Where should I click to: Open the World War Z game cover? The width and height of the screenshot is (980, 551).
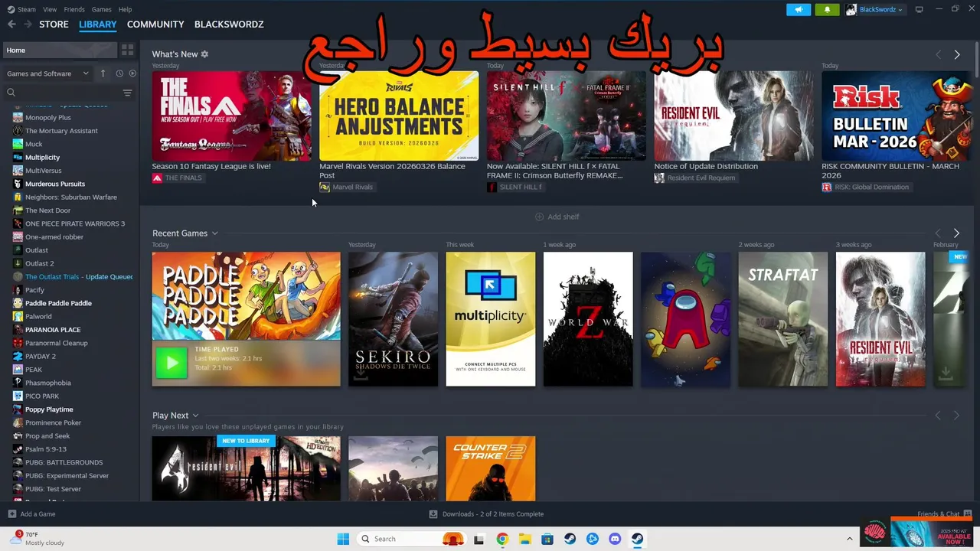pyautogui.click(x=588, y=319)
